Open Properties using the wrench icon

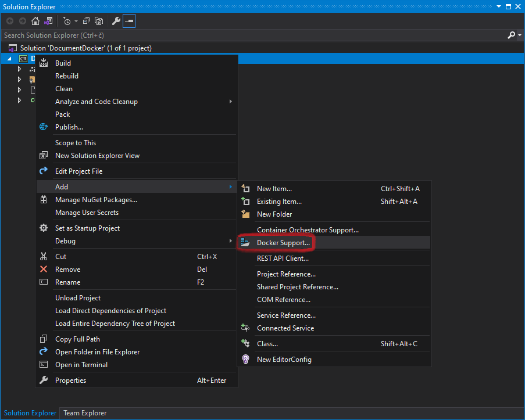116,20
